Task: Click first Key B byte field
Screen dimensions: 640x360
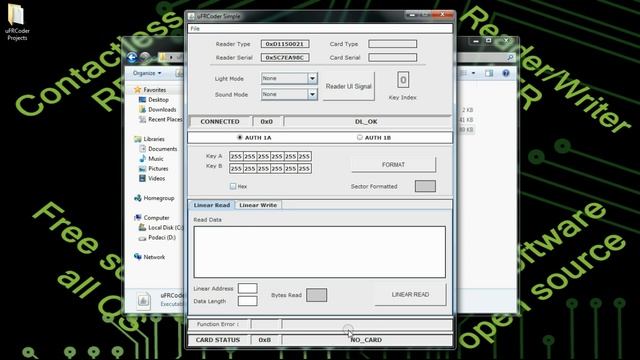Action: [236, 169]
